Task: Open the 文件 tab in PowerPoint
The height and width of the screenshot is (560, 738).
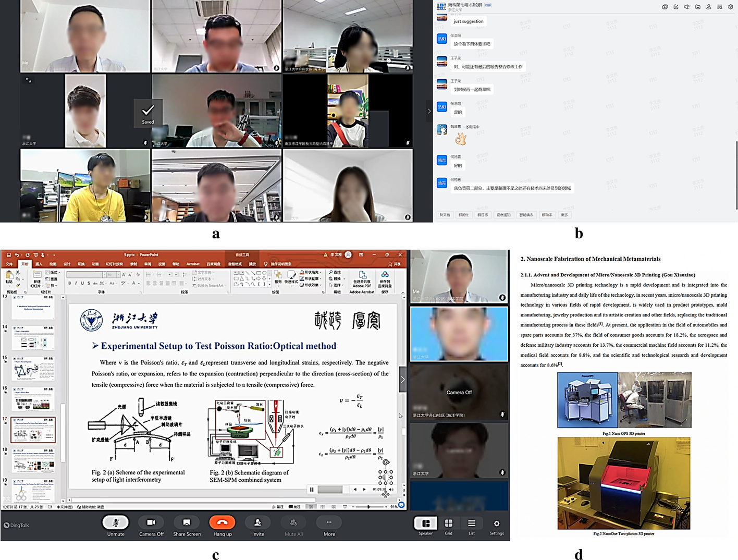Action: coord(9,264)
